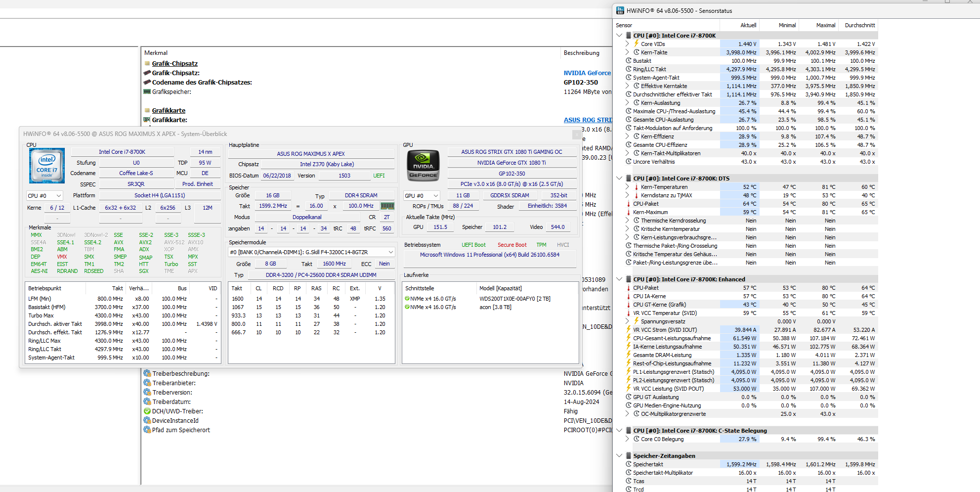The height and width of the screenshot is (492, 980).
Task: Click the clock icon beside Uncore Verhältnis
Action: coord(629,162)
